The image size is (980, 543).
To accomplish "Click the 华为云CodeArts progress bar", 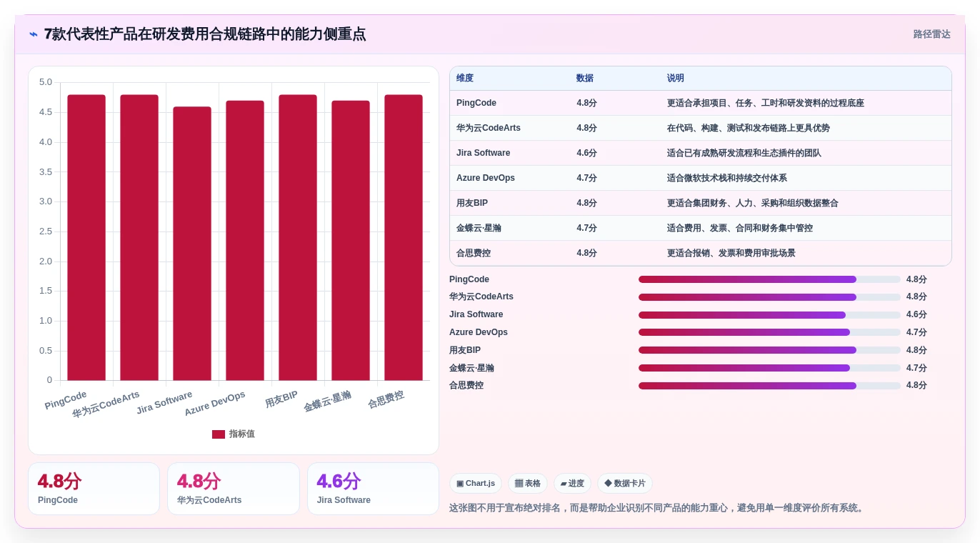I will (x=769, y=297).
